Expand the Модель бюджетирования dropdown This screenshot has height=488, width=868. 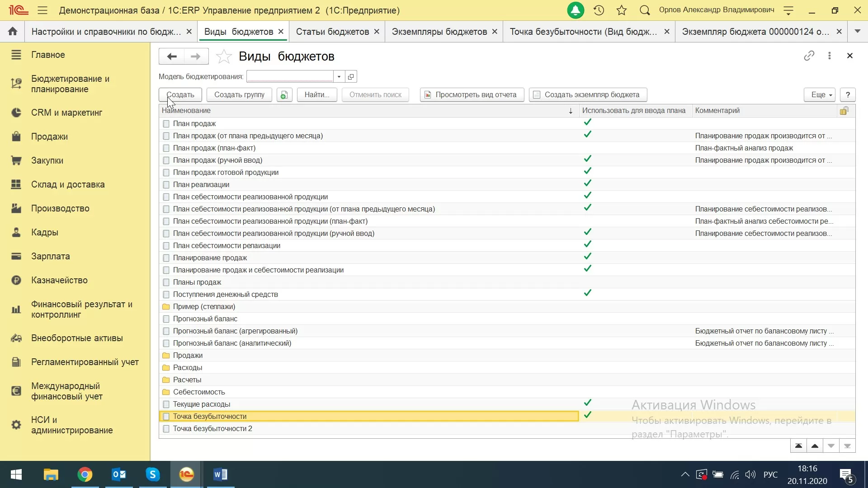339,77
